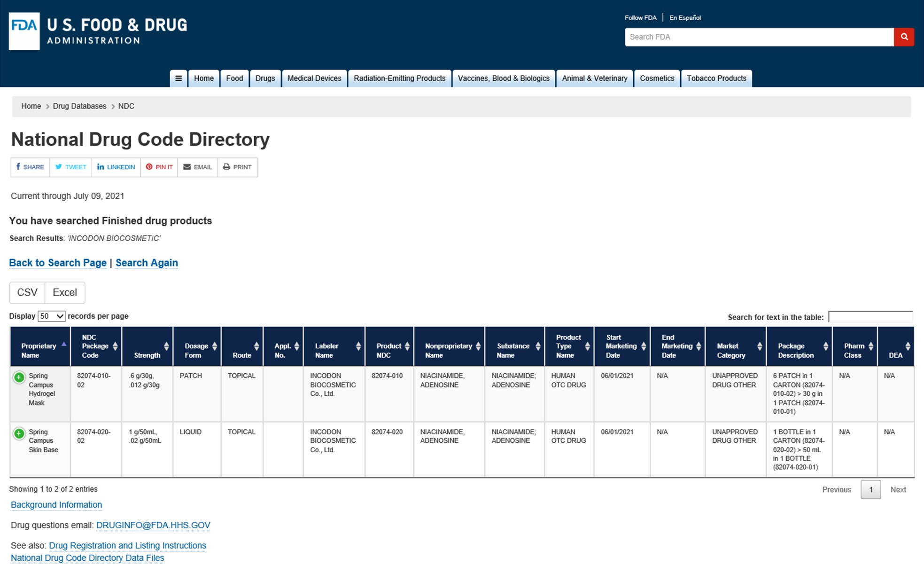The width and height of the screenshot is (924, 565).
Task: Sort by Strength column
Action: pyautogui.click(x=148, y=346)
